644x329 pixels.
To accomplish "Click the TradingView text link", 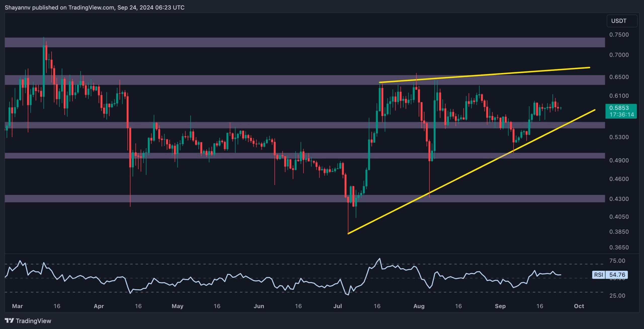I will coord(33,321).
